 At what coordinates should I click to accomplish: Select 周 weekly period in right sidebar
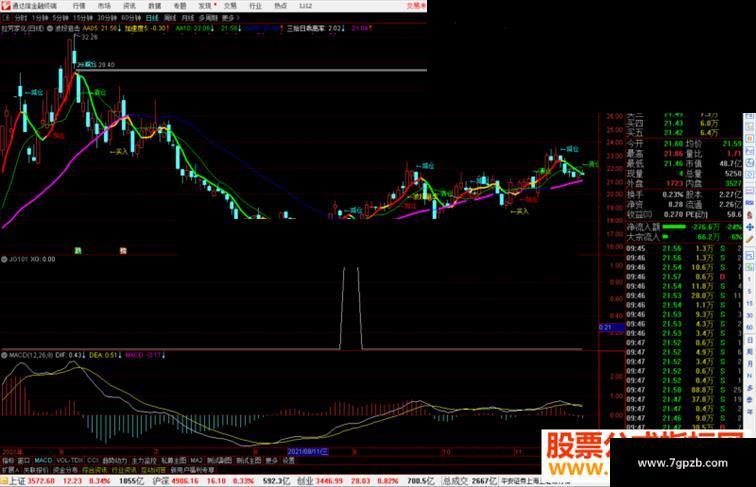point(749,352)
